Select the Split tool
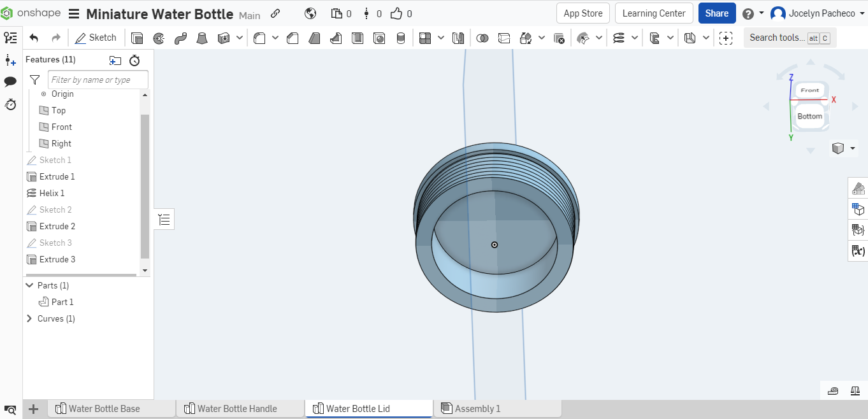The width and height of the screenshot is (868, 419). coord(504,38)
